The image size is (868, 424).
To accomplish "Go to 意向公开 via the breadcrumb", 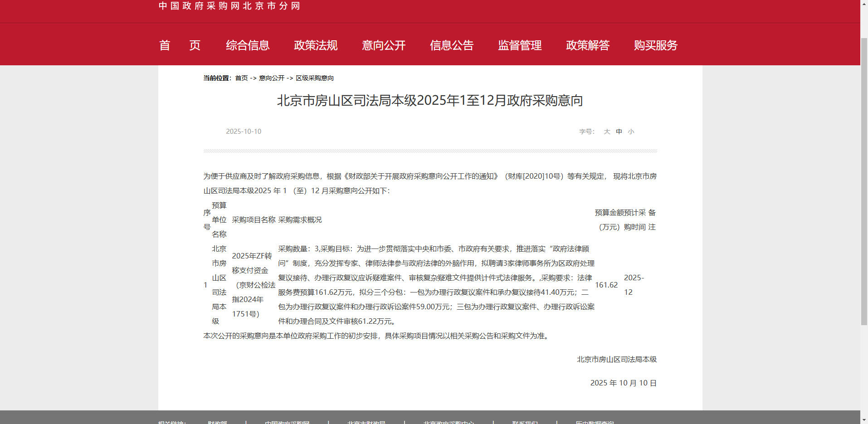I will click(272, 78).
